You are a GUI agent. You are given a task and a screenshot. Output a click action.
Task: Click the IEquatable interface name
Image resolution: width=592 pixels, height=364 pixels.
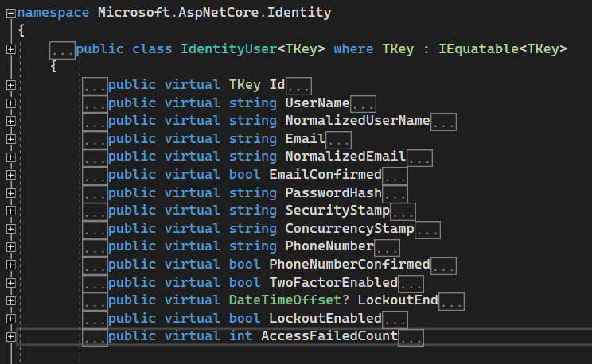[x=478, y=49]
